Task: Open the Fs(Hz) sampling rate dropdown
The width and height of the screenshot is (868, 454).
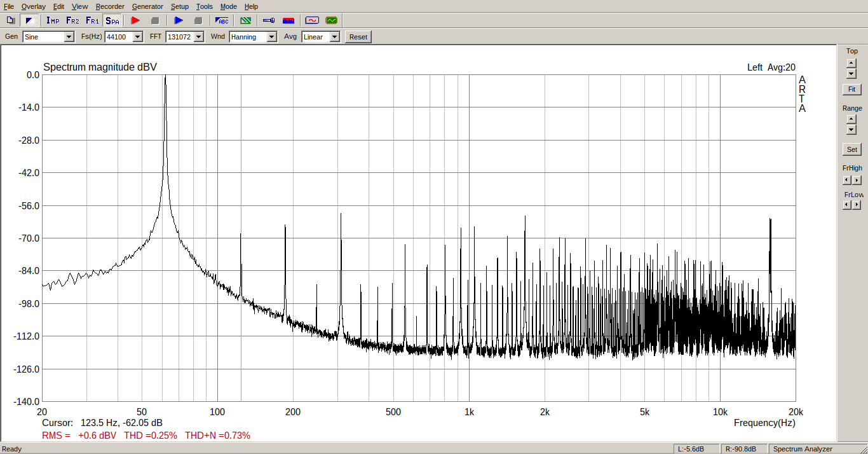Action: (x=137, y=37)
